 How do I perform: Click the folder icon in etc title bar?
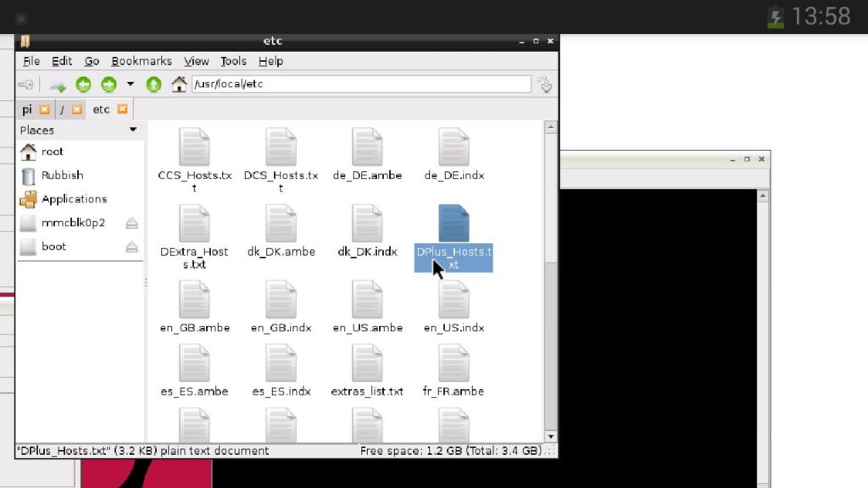[x=25, y=41]
